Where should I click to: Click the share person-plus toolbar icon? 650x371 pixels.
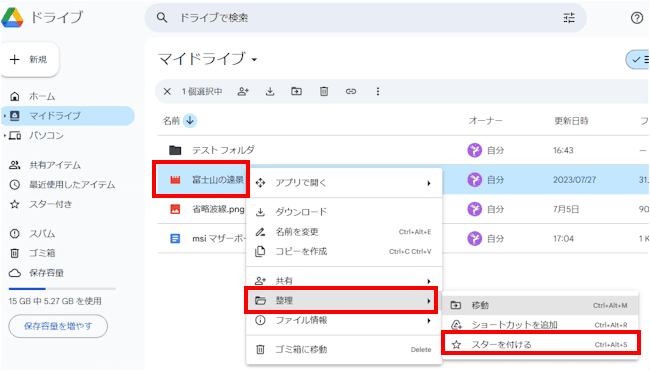point(243,91)
